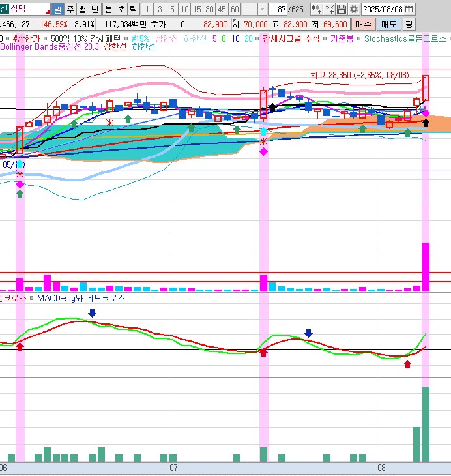Toggle the 기준봉 indicator marker
This screenshot has height=476, width=451.
pyautogui.click(x=325, y=38)
